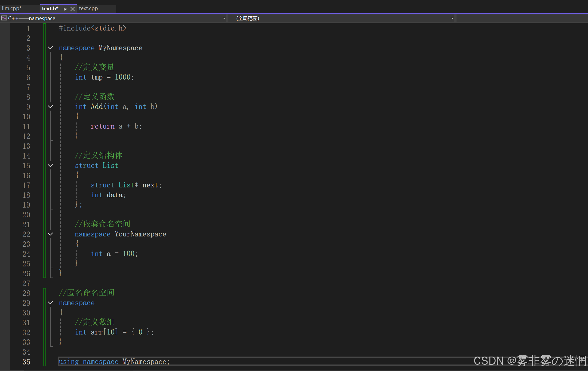This screenshot has width=588, height=371.
Task: Click line number 35 in gutter
Action: tap(26, 362)
